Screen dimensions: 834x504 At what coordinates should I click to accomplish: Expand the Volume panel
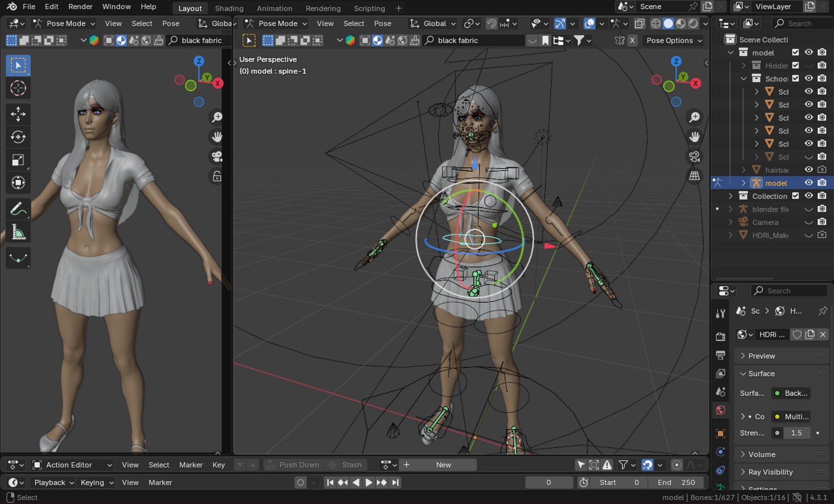[761, 454]
